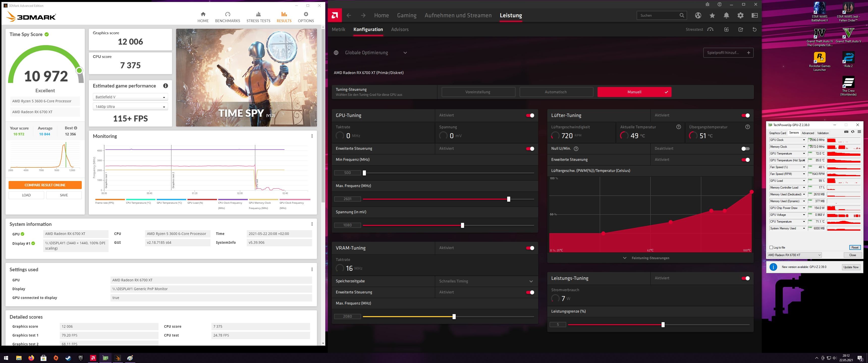Screen dimensions: 868x363
Task: Disable the GPU-Tuning toggle
Action: (x=530, y=115)
